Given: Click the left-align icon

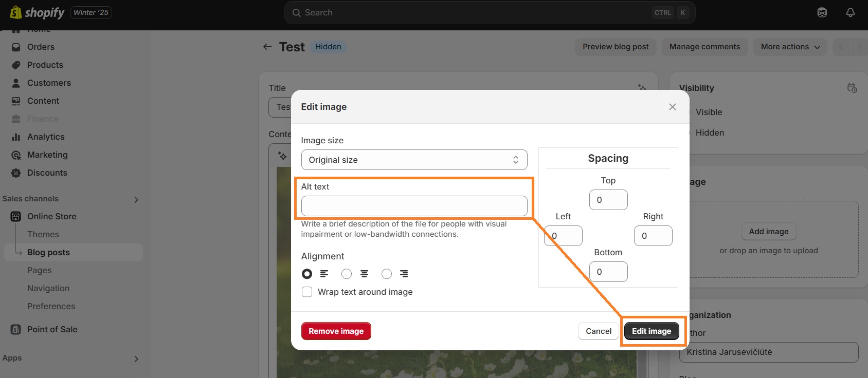Looking at the screenshot, I should click(x=324, y=274).
